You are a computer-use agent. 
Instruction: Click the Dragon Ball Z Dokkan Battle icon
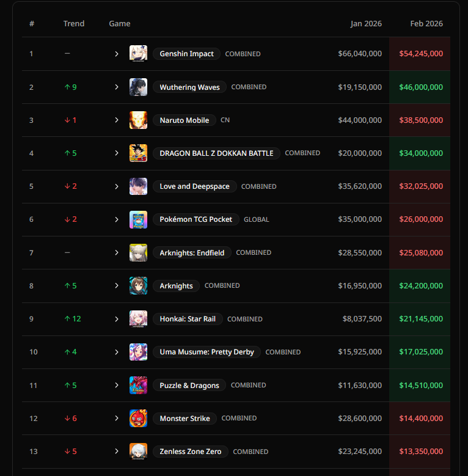pos(139,153)
